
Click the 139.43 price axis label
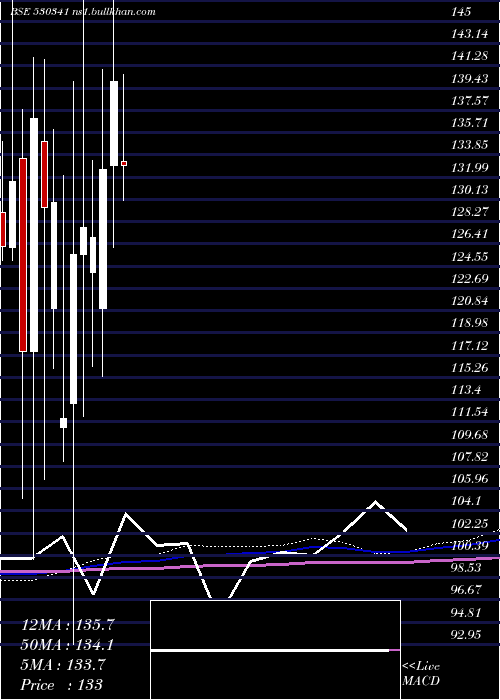[x=470, y=79]
